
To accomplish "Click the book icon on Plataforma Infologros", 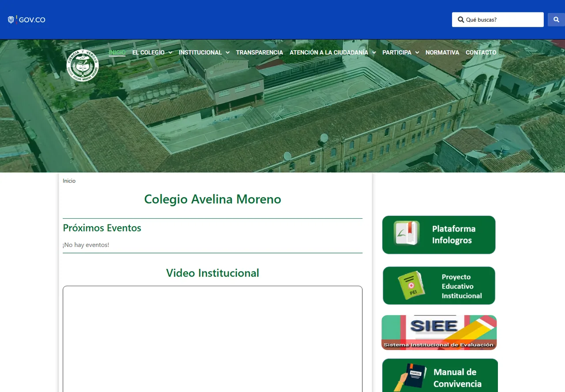I will pos(406,233).
